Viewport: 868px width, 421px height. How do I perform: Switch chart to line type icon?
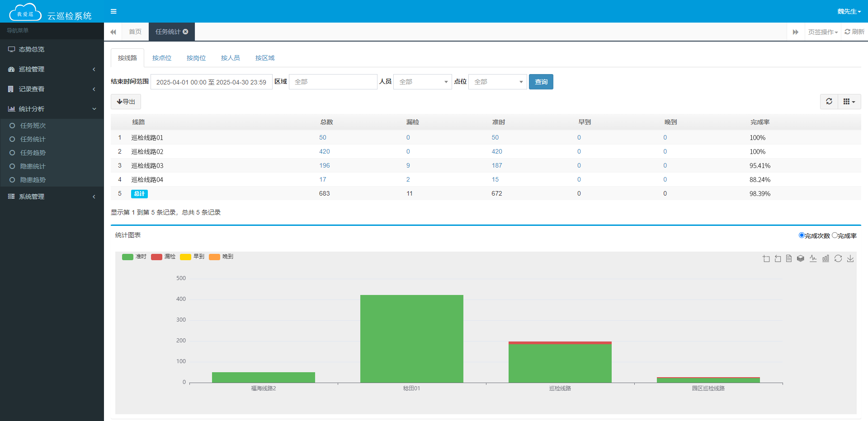(813, 258)
